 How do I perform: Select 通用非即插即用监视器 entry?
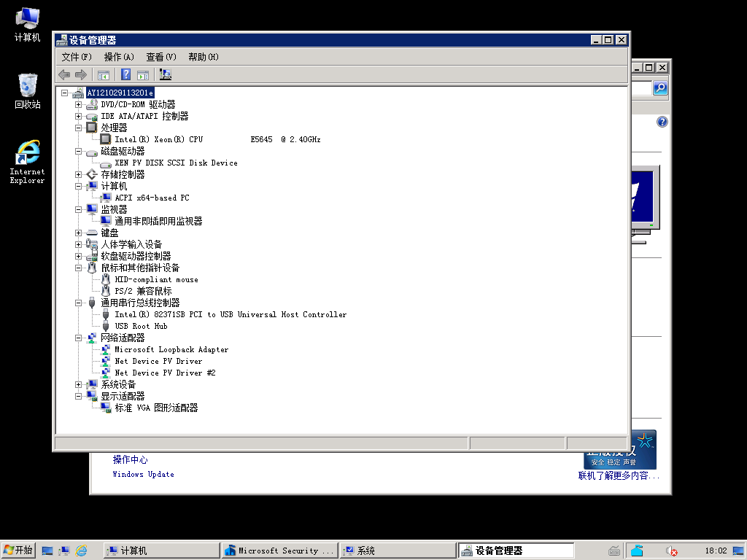click(158, 222)
